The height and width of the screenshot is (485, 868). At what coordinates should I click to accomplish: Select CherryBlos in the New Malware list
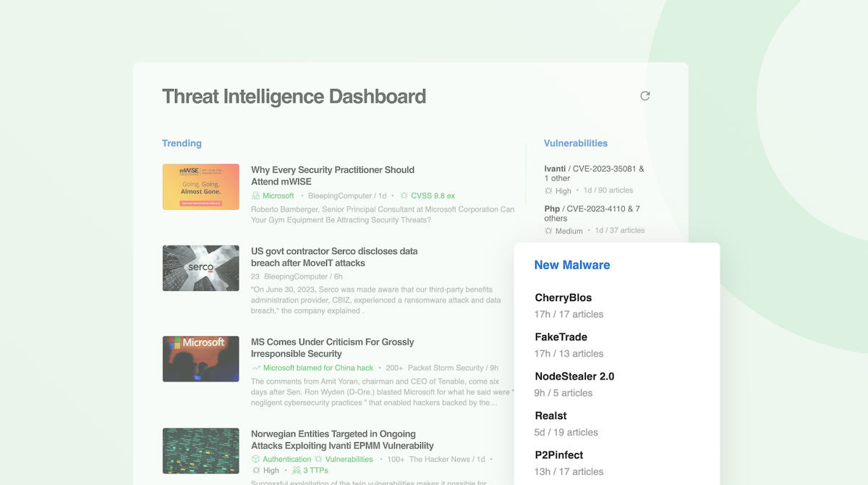tap(563, 298)
